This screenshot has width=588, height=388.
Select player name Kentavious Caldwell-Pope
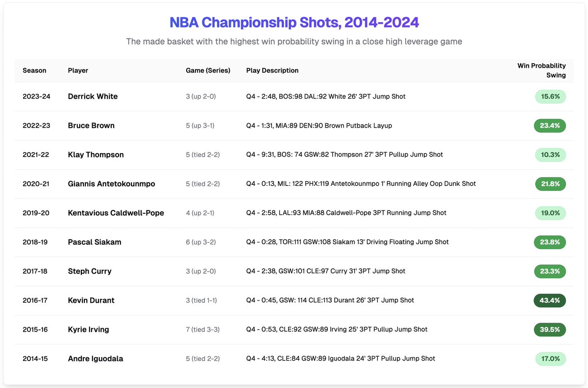pyautogui.click(x=116, y=213)
